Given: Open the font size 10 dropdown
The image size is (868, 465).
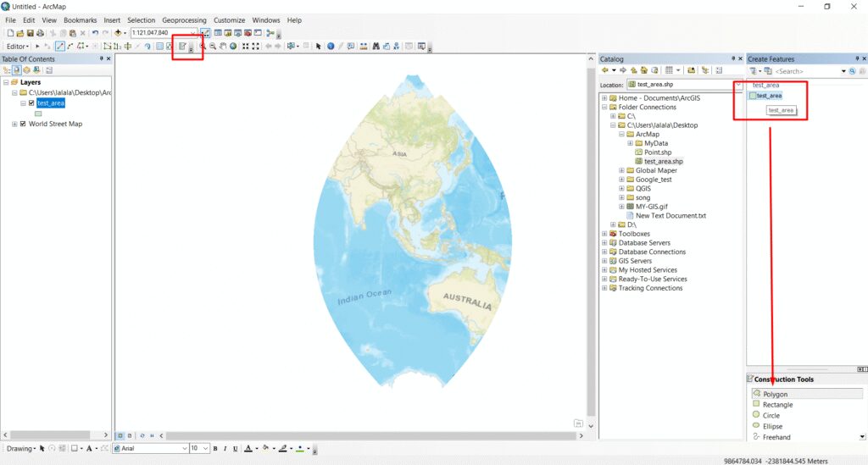Looking at the screenshot, I should (x=205, y=448).
